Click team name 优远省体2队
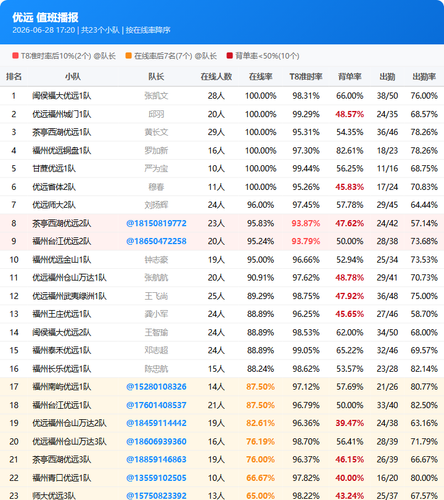This screenshot has height=500, width=444. point(54,187)
